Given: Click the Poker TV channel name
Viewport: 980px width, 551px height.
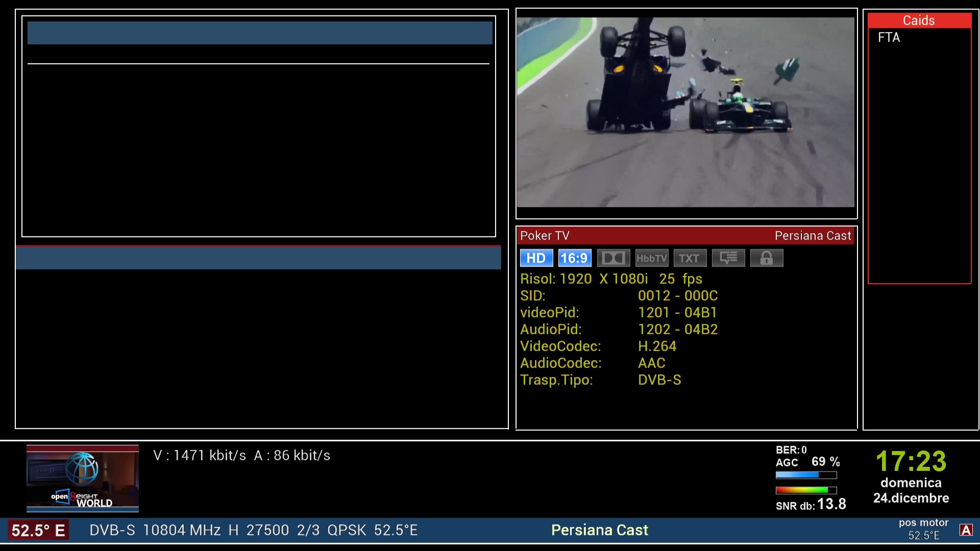Looking at the screenshot, I should pyautogui.click(x=545, y=236).
